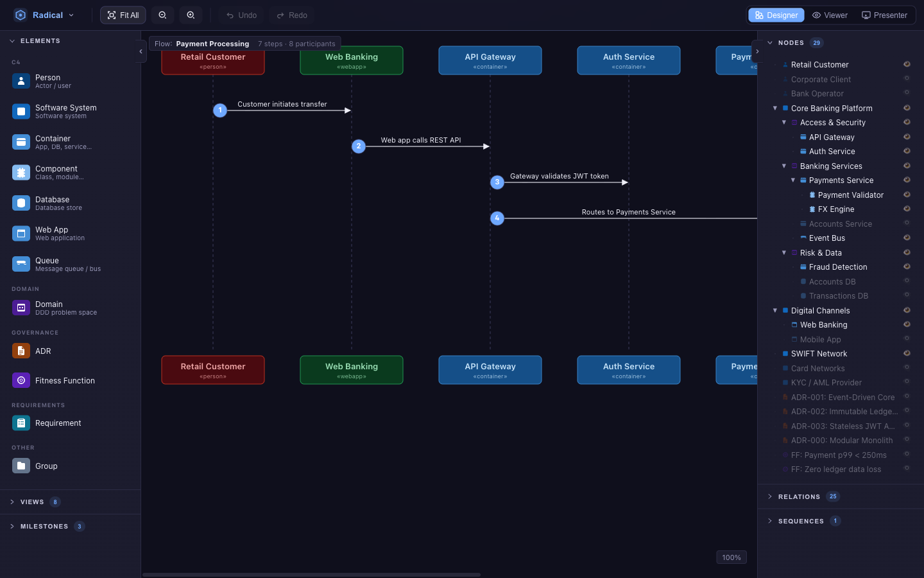Switch to Presenter mode
Viewport: 924px width, 578px height.
tap(885, 15)
